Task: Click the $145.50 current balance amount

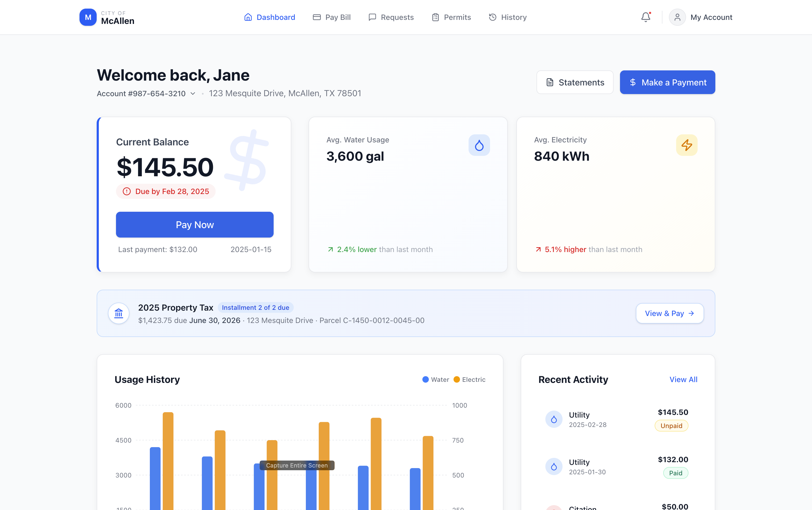Action: click(165, 167)
